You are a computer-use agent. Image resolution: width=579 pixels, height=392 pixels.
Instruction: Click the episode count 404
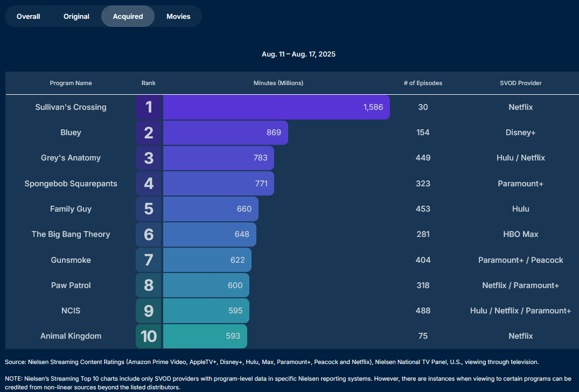423,260
